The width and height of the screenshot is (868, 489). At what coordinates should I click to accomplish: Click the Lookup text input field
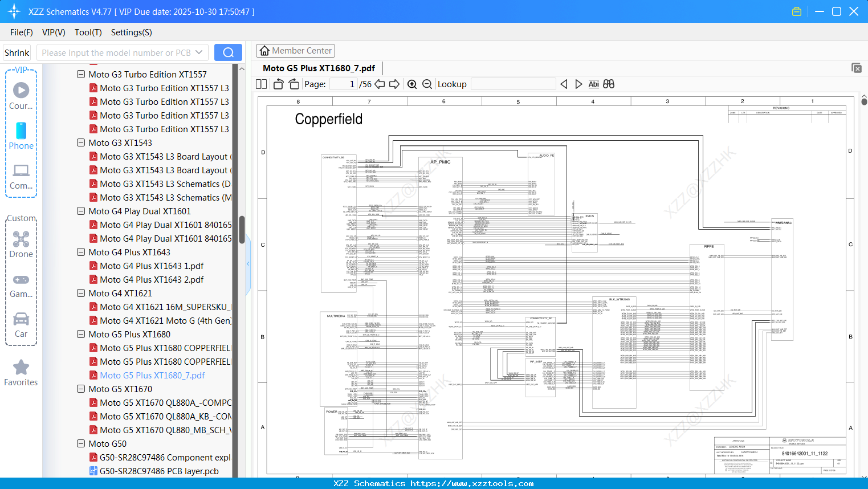click(x=513, y=84)
